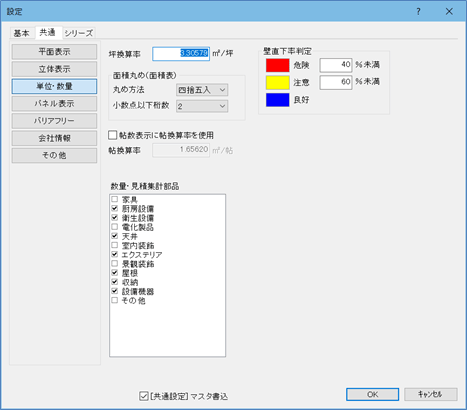Uncheck the エクステリア checkbox
This screenshot has height=410, width=467.
(x=115, y=254)
